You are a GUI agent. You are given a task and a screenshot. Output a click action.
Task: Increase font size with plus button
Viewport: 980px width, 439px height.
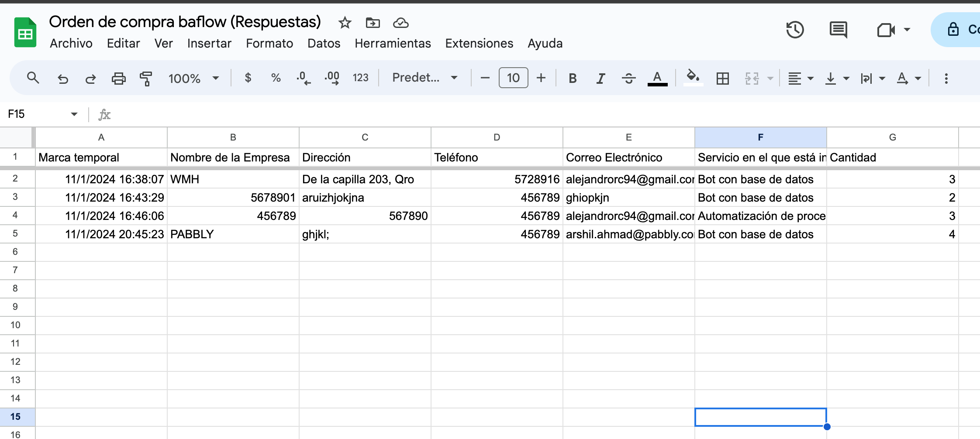[x=541, y=78]
